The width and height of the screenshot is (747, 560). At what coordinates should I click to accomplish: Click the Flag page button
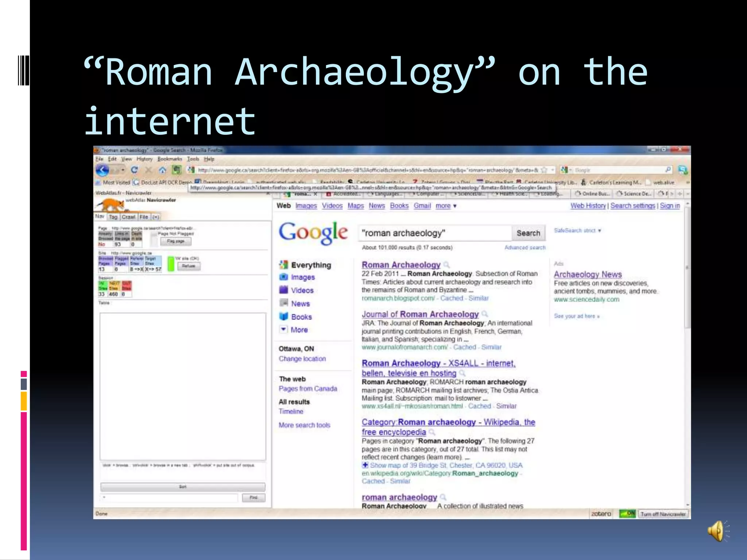pyautogui.click(x=175, y=241)
